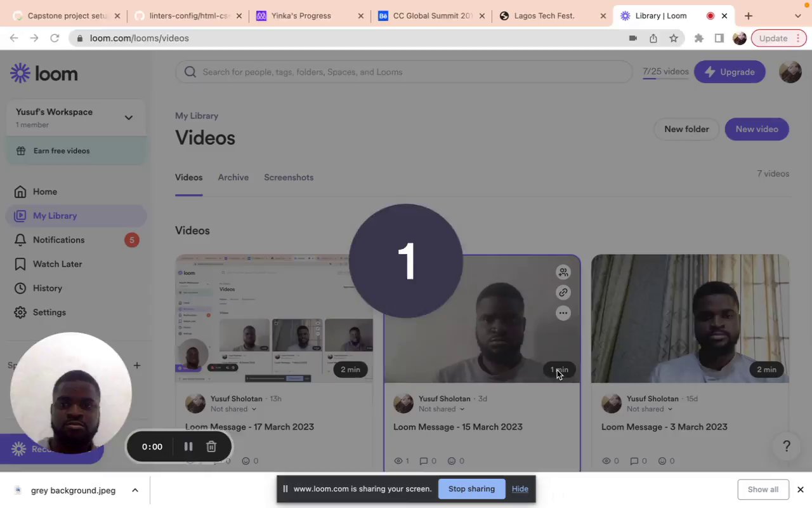Open browser tab search chevron

(798, 16)
